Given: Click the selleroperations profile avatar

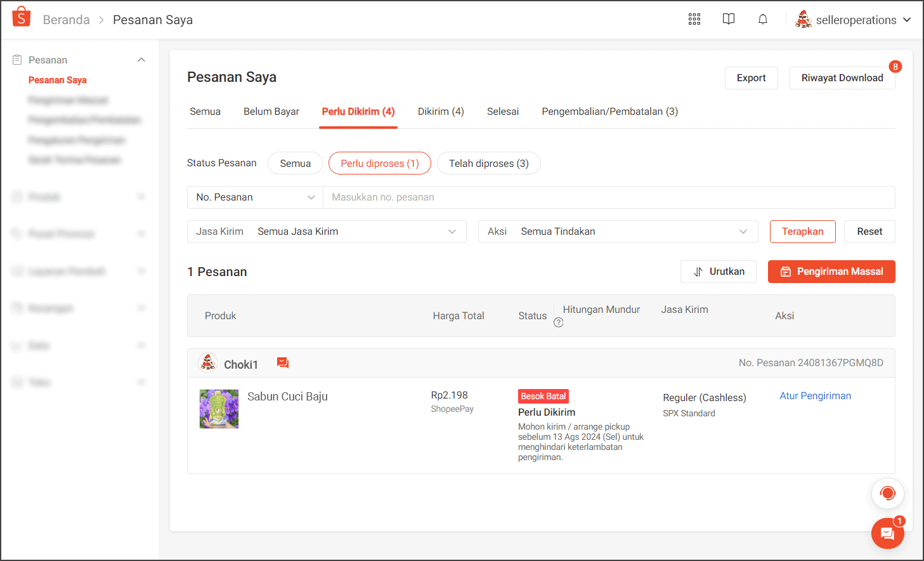Looking at the screenshot, I should click(x=804, y=20).
